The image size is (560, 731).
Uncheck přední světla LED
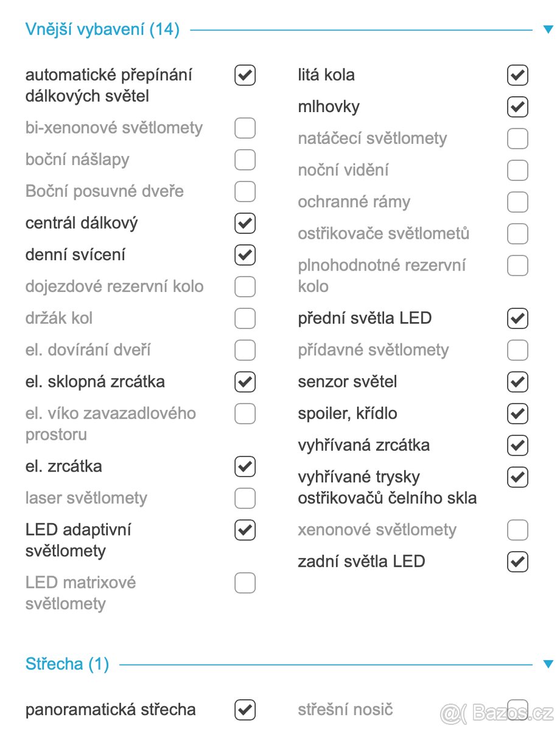pyautogui.click(x=517, y=318)
